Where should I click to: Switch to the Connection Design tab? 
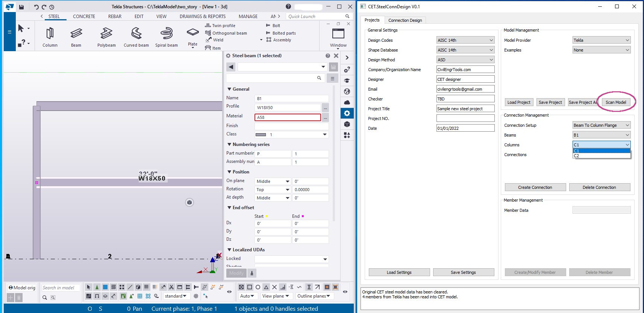pos(405,20)
